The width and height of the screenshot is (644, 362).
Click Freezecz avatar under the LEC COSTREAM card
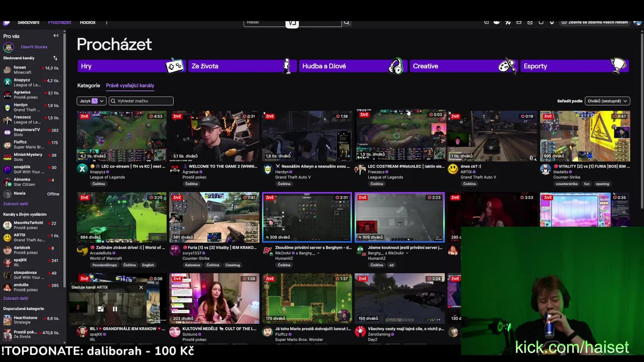pos(360,169)
